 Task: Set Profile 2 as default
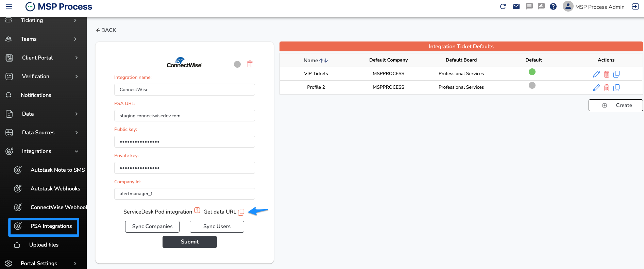pos(532,85)
